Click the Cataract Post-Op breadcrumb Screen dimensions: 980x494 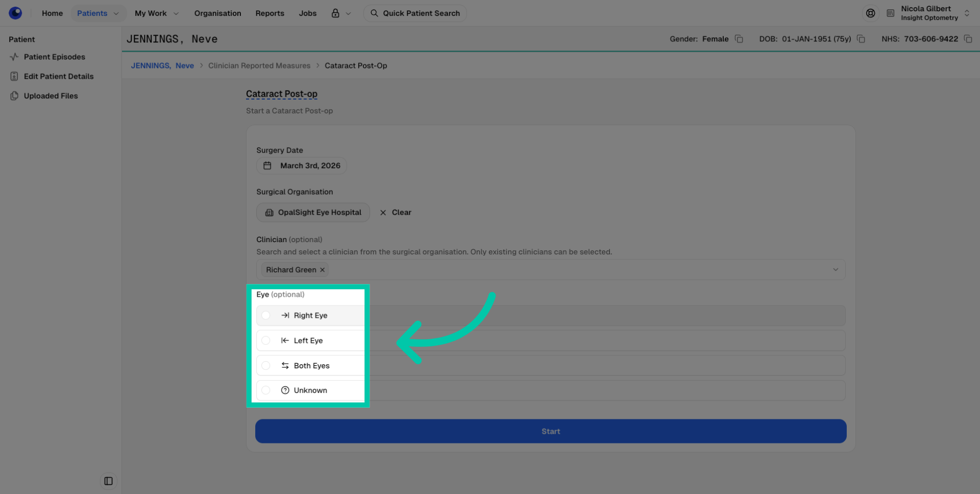pos(356,65)
